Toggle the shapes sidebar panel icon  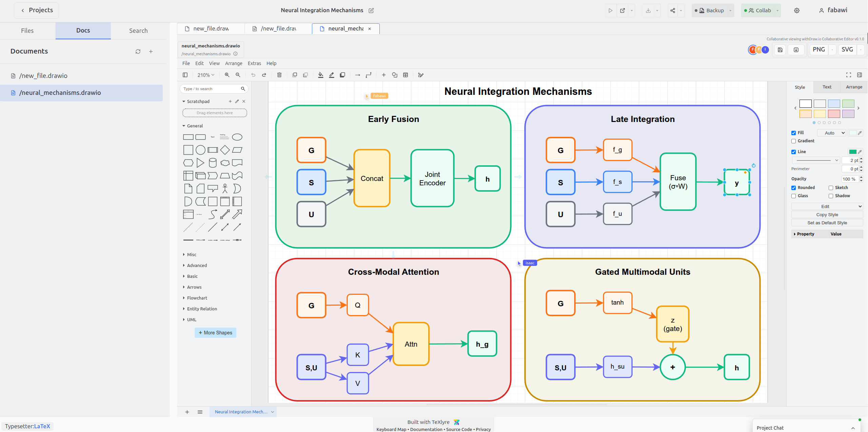click(185, 75)
